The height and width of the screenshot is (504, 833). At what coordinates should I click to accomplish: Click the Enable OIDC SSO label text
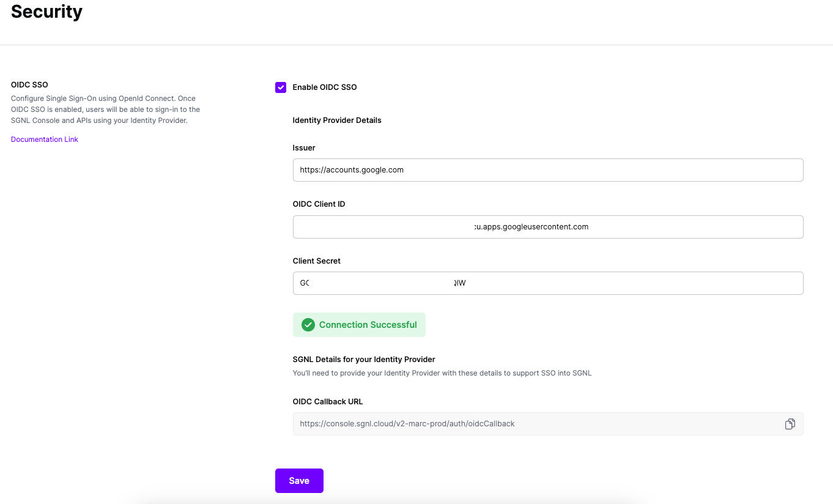(x=325, y=87)
